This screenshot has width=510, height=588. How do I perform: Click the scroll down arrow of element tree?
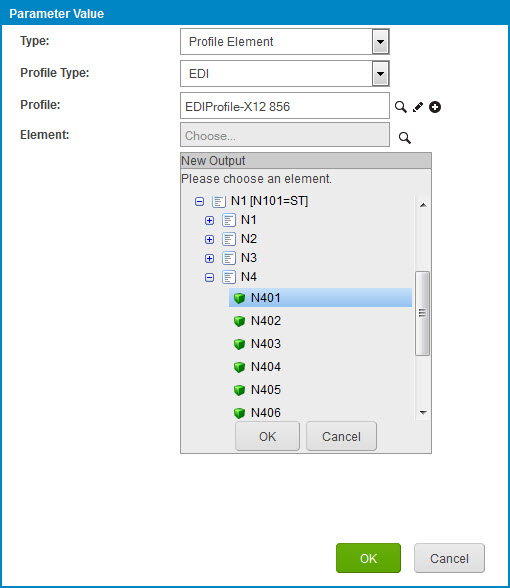tap(423, 412)
